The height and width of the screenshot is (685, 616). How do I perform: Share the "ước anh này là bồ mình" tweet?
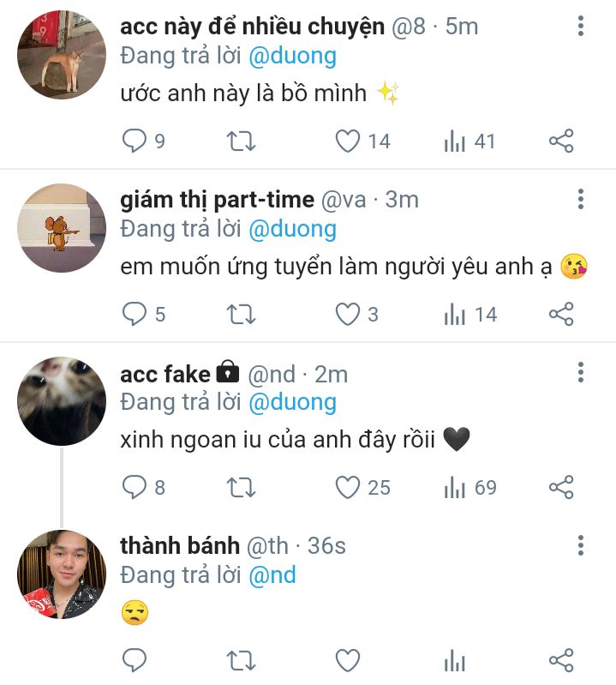(560, 141)
